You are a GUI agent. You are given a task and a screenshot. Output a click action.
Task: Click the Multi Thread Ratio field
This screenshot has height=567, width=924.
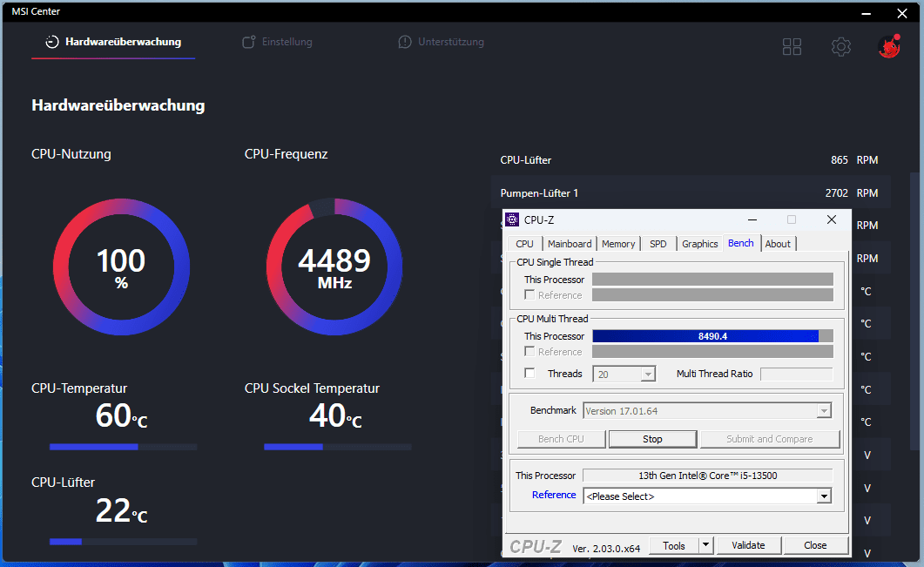796,374
